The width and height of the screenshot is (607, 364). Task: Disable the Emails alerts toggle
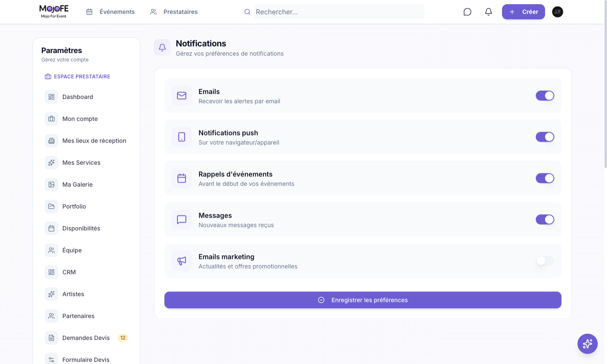pyautogui.click(x=545, y=96)
